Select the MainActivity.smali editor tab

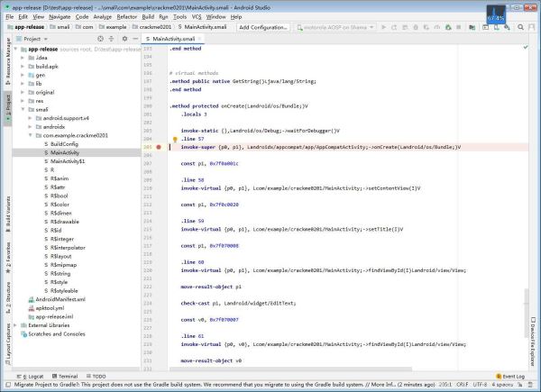tap(171, 40)
